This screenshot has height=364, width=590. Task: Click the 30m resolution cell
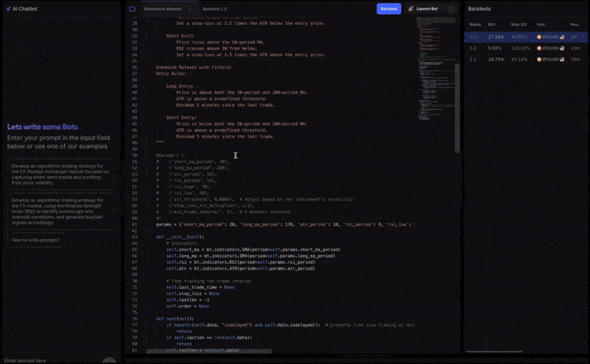tap(575, 60)
